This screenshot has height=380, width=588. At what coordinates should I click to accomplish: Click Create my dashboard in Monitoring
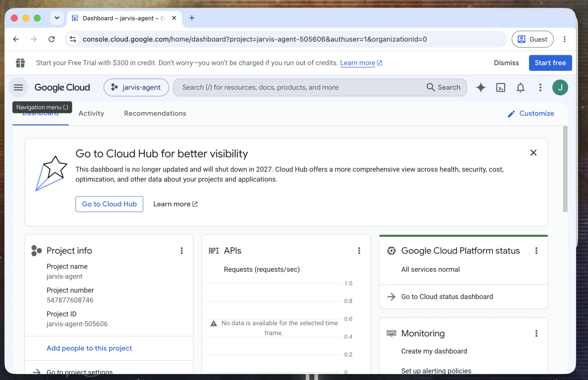click(x=434, y=351)
